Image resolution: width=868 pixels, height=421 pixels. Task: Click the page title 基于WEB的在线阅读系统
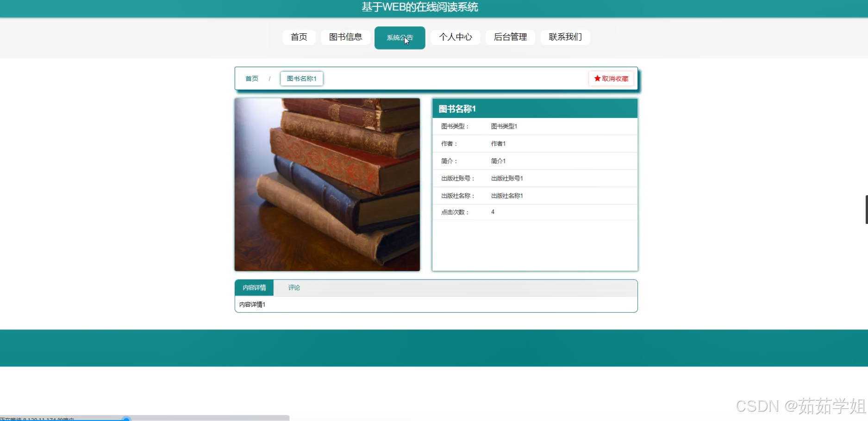pos(419,7)
